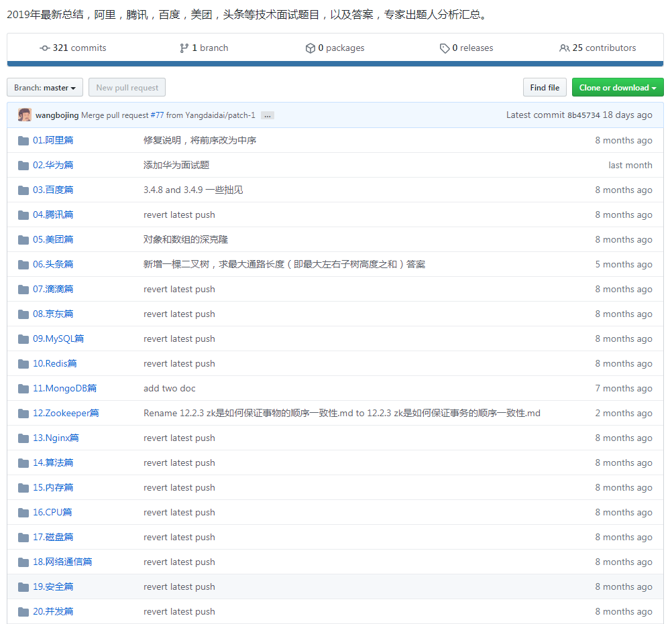Open latest commit hash 8b45734
The image size is (672, 624).
[x=583, y=115]
